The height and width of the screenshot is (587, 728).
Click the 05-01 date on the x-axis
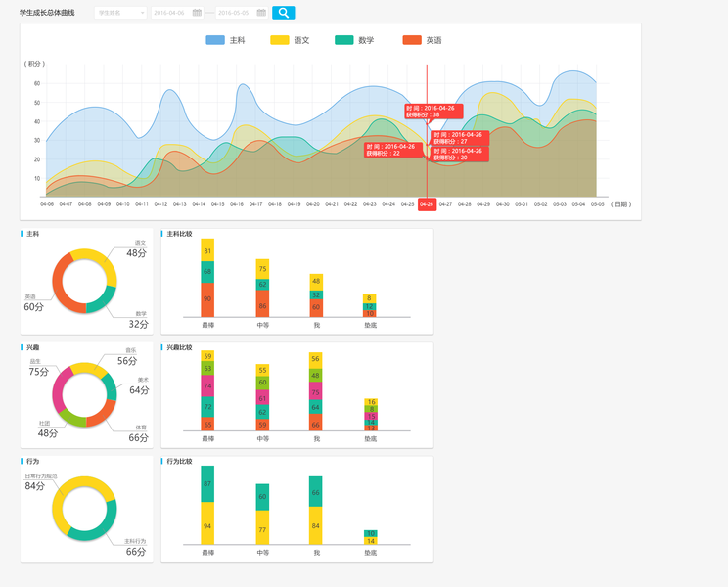tap(522, 204)
